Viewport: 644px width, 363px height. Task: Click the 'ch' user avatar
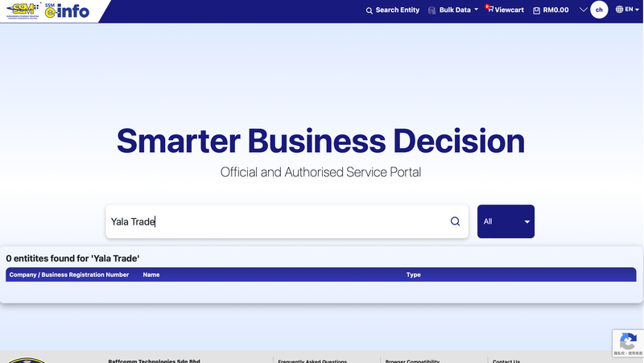click(x=599, y=10)
